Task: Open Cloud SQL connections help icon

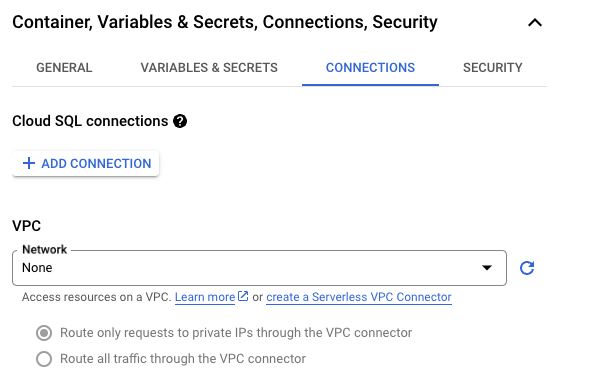Action: point(180,121)
